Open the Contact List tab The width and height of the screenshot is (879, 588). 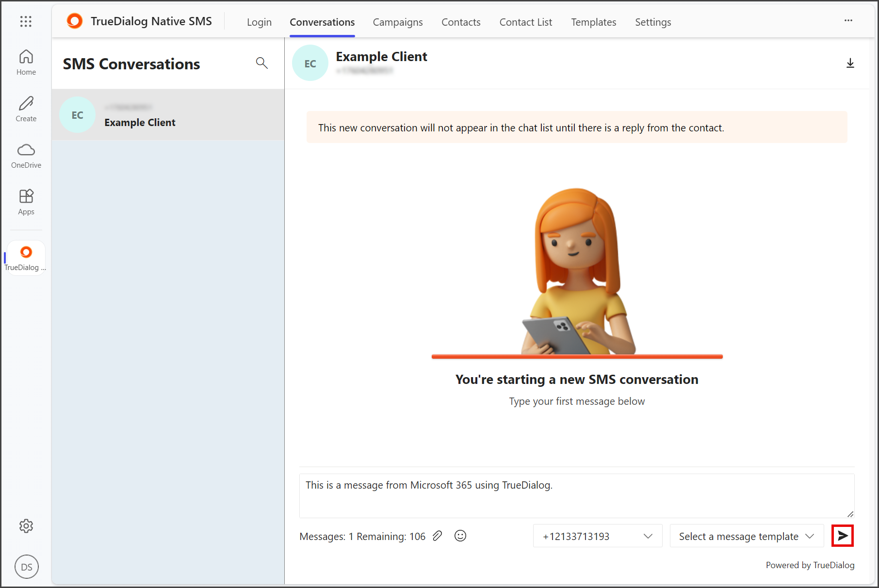pyautogui.click(x=526, y=22)
